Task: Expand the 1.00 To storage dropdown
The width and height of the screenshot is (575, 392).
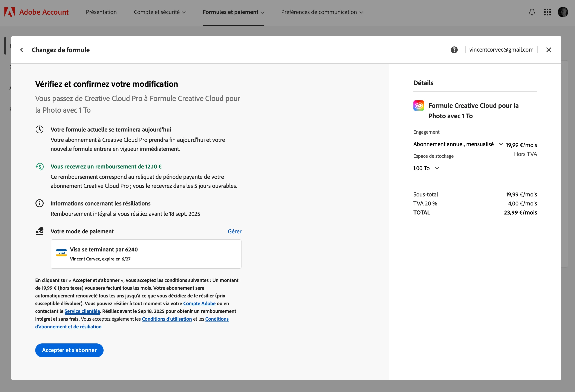Action: coord(437,168)
